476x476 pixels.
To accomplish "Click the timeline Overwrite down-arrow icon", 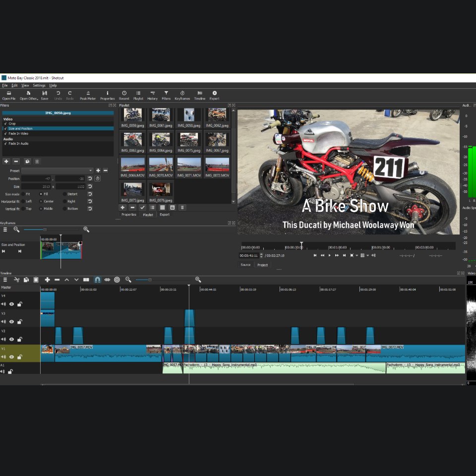I will 76,280.
